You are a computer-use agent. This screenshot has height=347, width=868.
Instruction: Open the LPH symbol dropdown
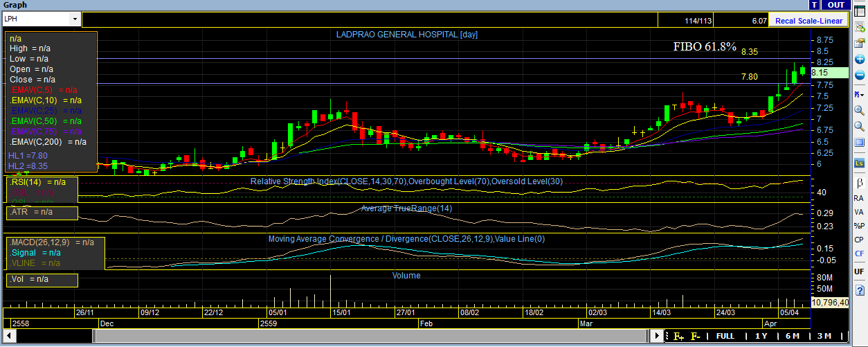(75, 19)
